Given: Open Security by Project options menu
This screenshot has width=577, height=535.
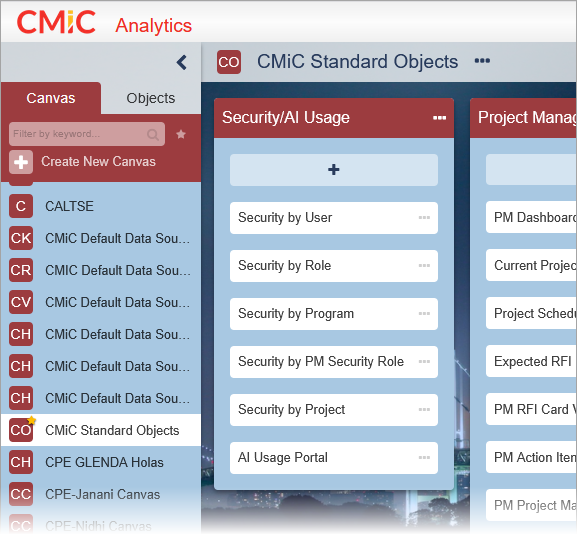Looking at the screenshot, I should 424,410.
